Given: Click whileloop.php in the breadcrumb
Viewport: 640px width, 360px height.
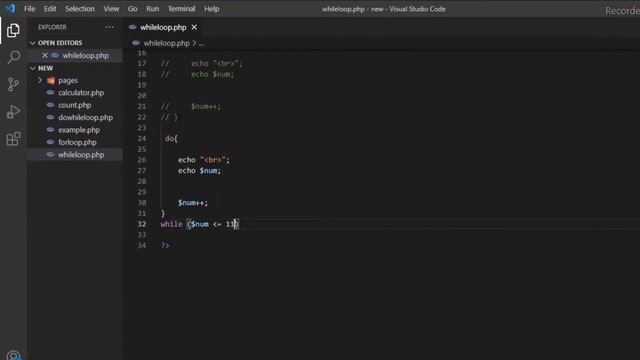Looking at the screenshot, I should tap(167, 43).
